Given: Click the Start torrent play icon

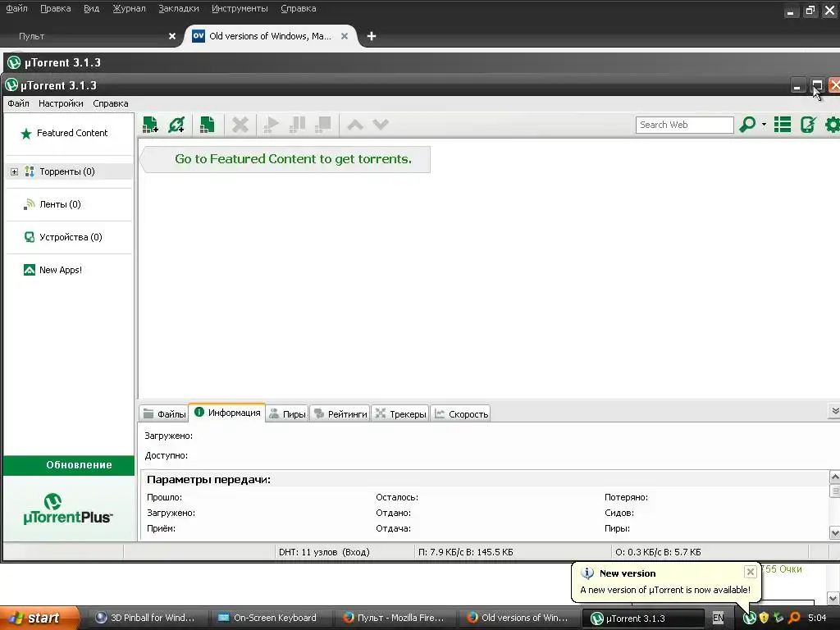Looking at the screenshot, I should (271, 125).
